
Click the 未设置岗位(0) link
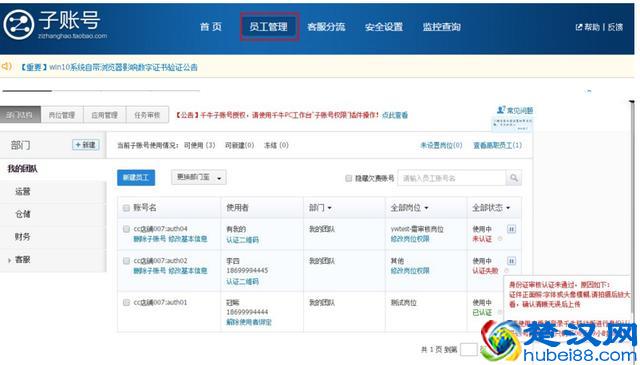click(x=441, y=145)
